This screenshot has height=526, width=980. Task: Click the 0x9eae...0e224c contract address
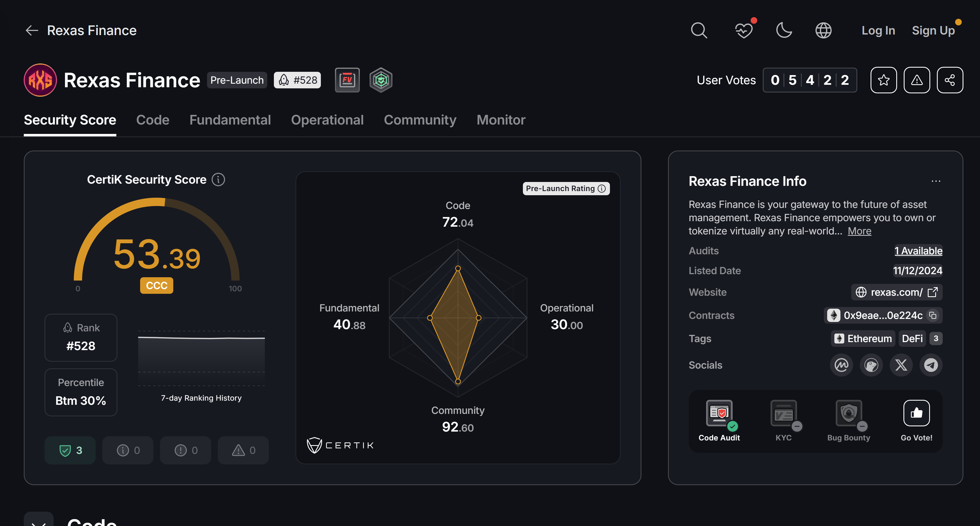[883, 315]
